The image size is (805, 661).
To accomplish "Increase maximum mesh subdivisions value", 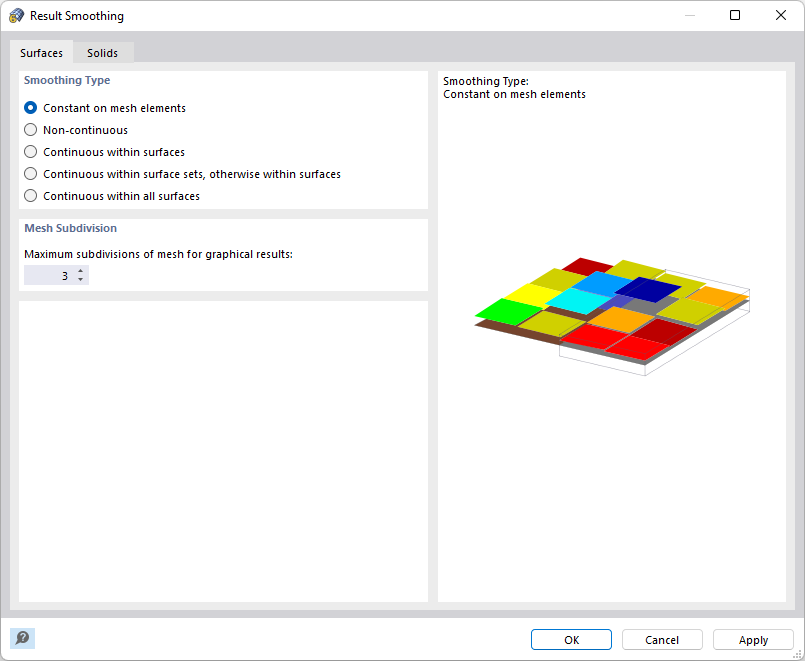I will coord(81,271).
